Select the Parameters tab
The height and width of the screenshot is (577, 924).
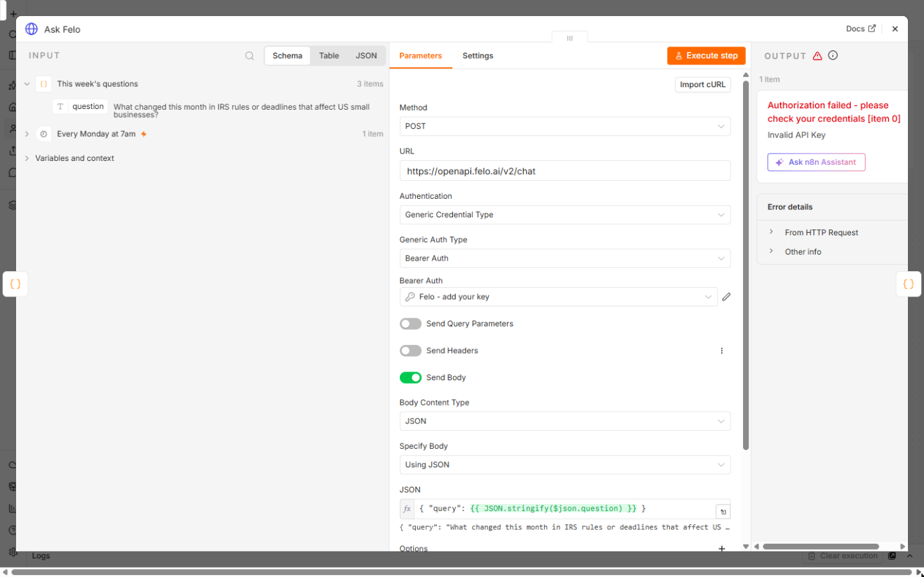pyautogui.click(x=420, y=56)
